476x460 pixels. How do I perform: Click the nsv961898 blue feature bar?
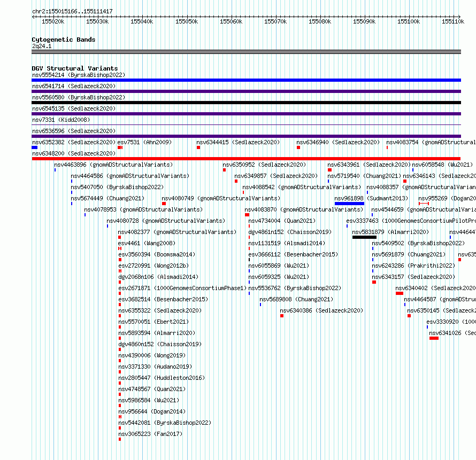(x=349, y=204)
